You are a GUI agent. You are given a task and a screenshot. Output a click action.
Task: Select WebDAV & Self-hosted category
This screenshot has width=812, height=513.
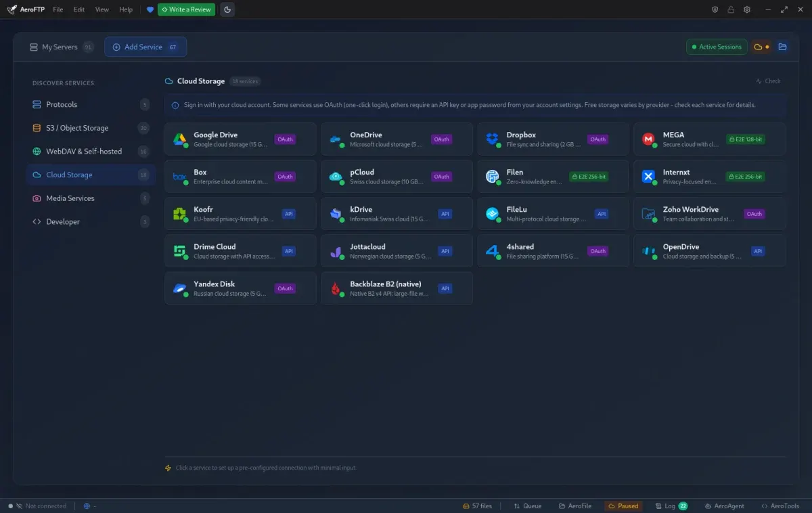coord(91,152)
